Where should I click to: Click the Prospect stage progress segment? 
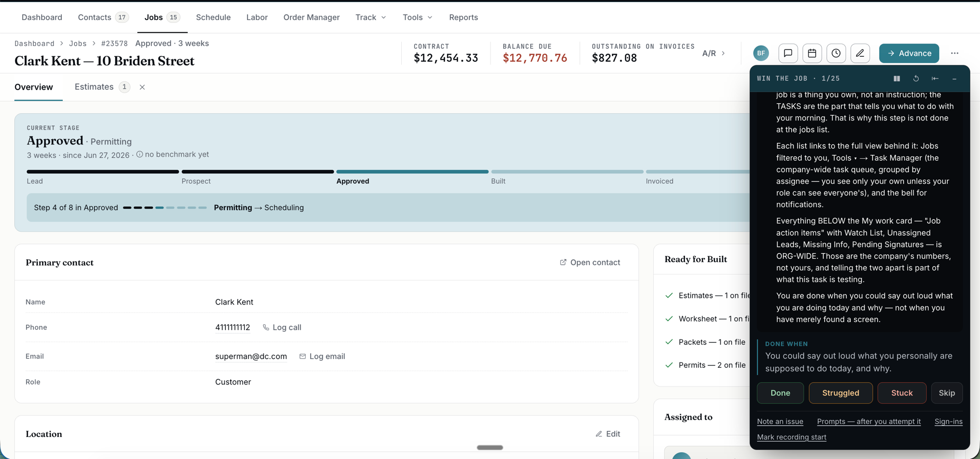(258, 171)
